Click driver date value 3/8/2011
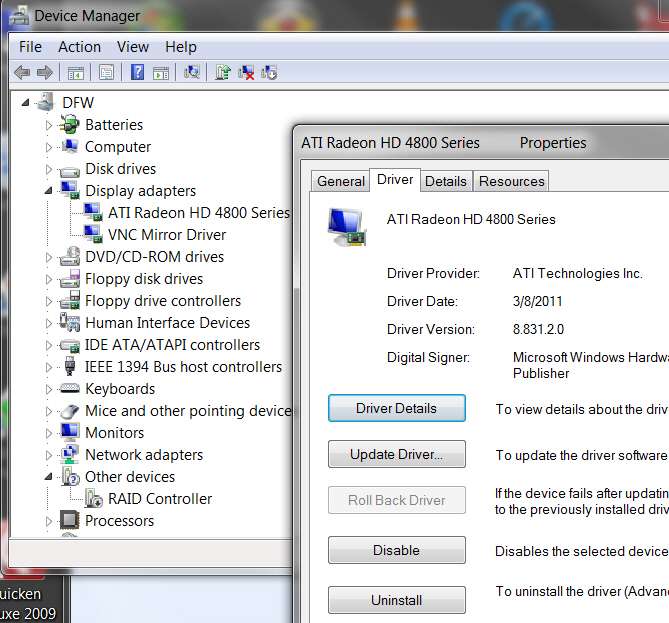Viewport: 669px width, 623px height. tap(538, 301)
